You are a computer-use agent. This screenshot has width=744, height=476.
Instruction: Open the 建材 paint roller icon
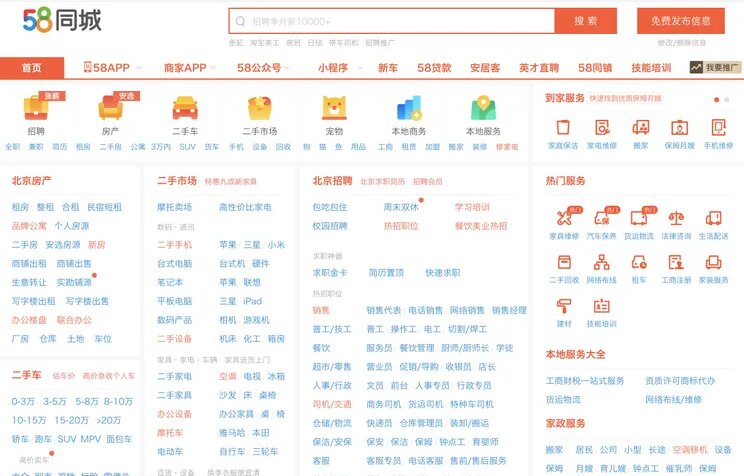point(564,306)
